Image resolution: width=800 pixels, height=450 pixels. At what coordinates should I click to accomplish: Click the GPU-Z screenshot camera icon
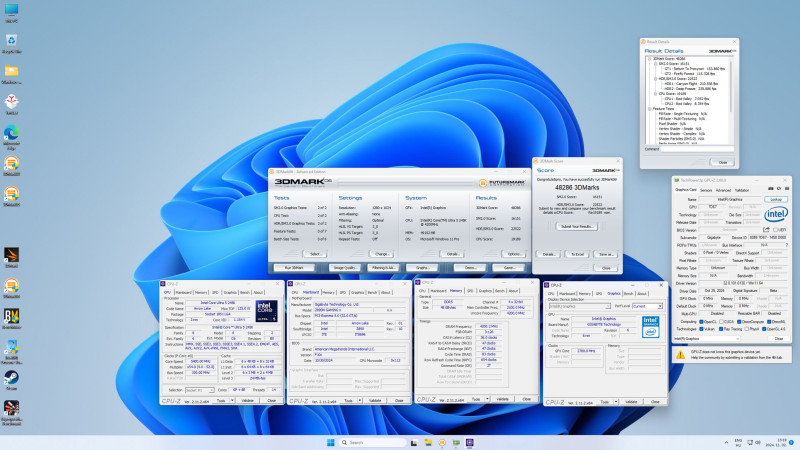[x=770, y=189]
